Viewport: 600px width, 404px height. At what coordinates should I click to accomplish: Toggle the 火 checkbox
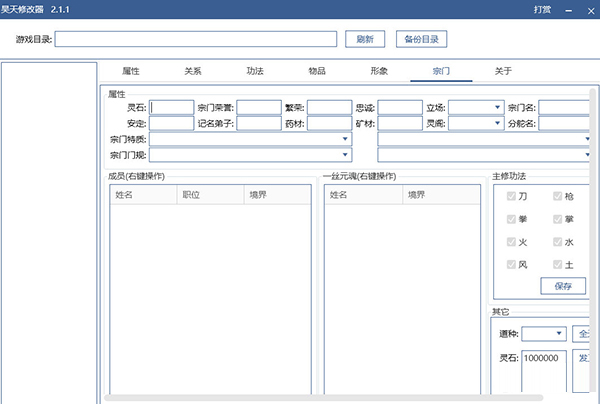[511, 242]
